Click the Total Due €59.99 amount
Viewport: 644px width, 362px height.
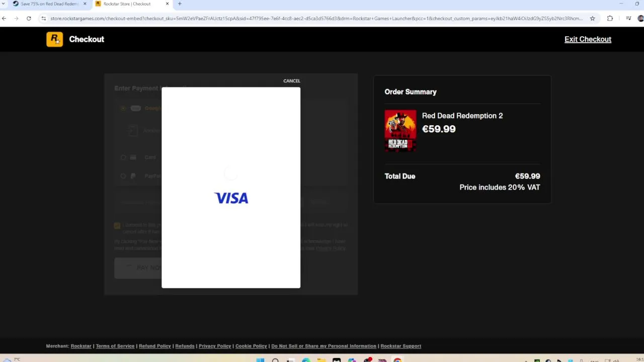(527, 176)
